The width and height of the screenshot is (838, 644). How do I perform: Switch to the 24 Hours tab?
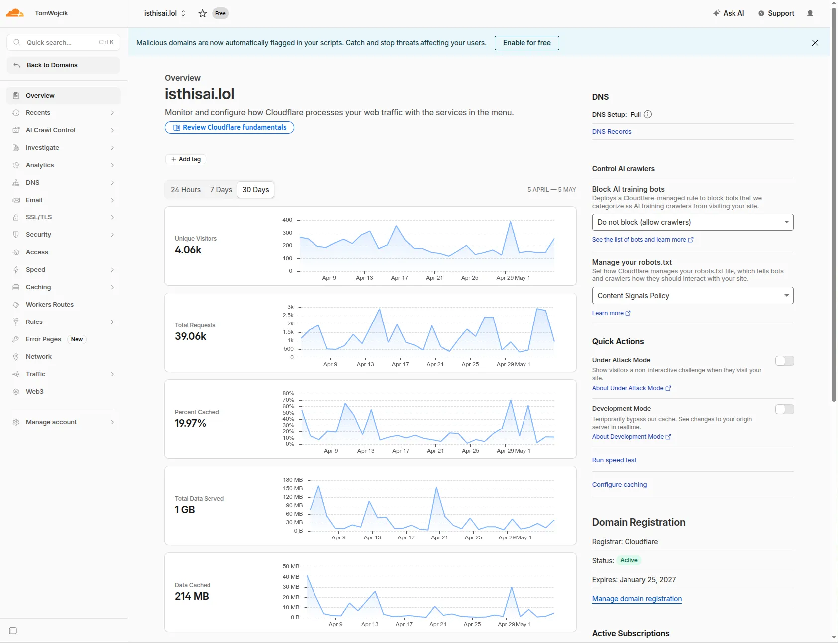coord(186,190)
